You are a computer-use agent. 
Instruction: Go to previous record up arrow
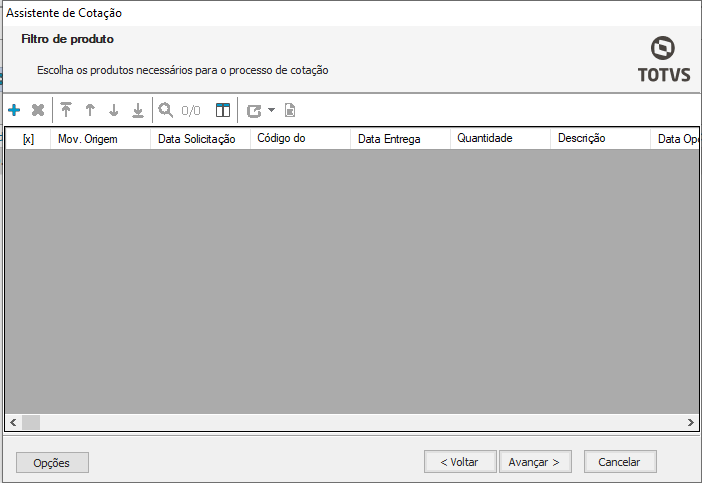(x=90, y=110)
